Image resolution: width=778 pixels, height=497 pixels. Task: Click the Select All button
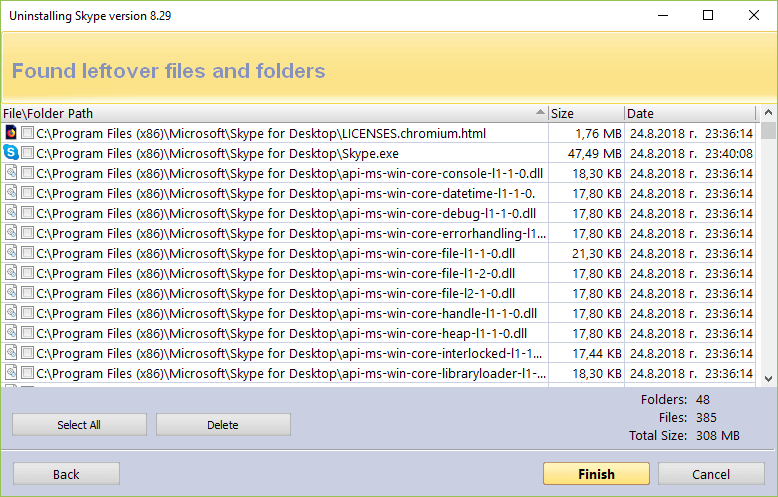(79, 425)
